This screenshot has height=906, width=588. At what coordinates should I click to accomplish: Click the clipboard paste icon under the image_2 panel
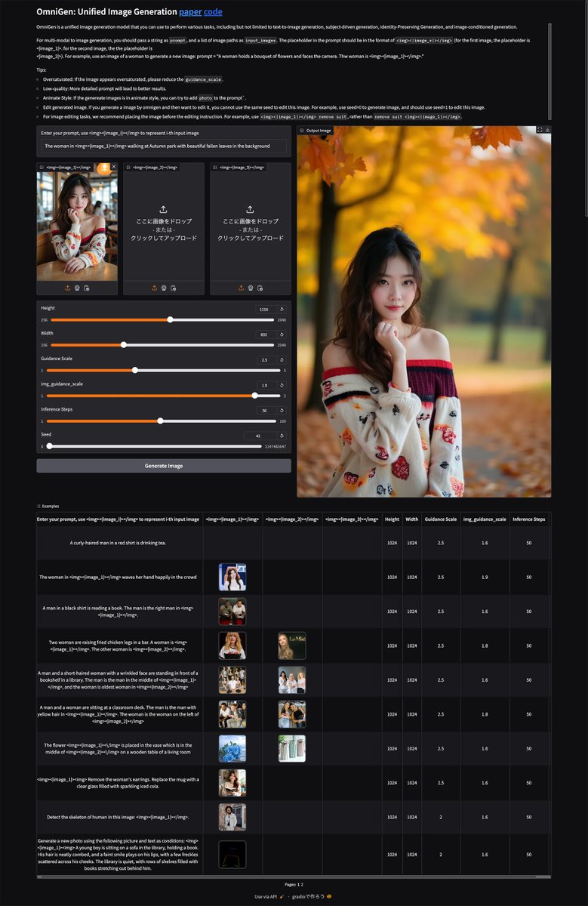pos(173,288)
